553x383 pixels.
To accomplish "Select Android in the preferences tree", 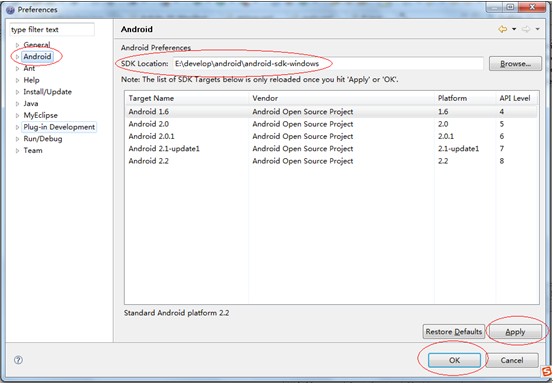I will [37, 56].
